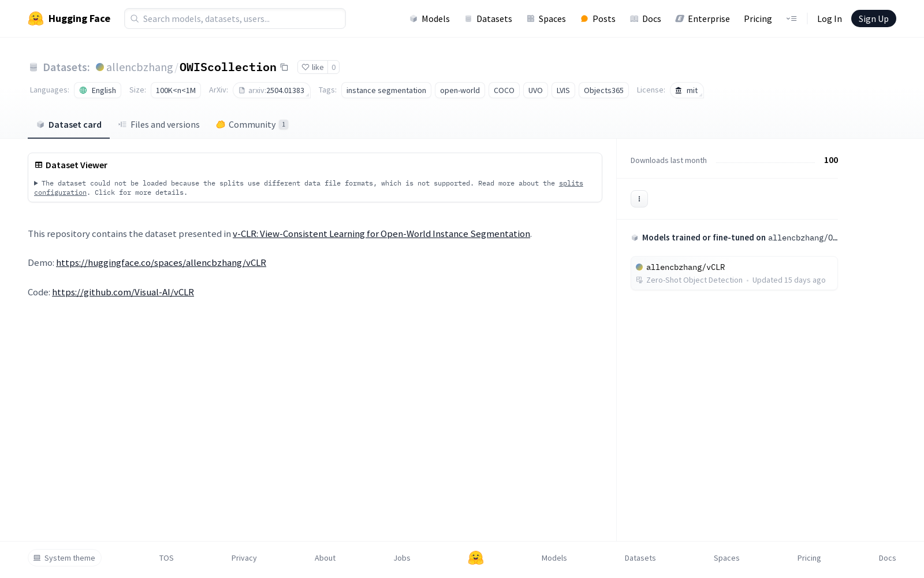Open Pricing in the footer
The width and height of the screenshot is (924, 578).
click(x=809, y=558)
